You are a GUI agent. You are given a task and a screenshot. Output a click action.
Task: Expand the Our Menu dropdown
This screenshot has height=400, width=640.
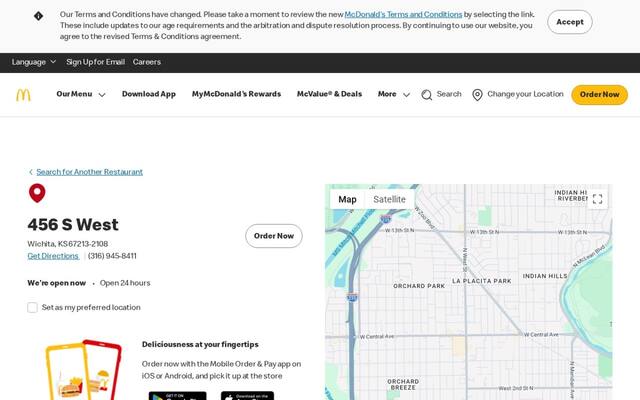81,94
